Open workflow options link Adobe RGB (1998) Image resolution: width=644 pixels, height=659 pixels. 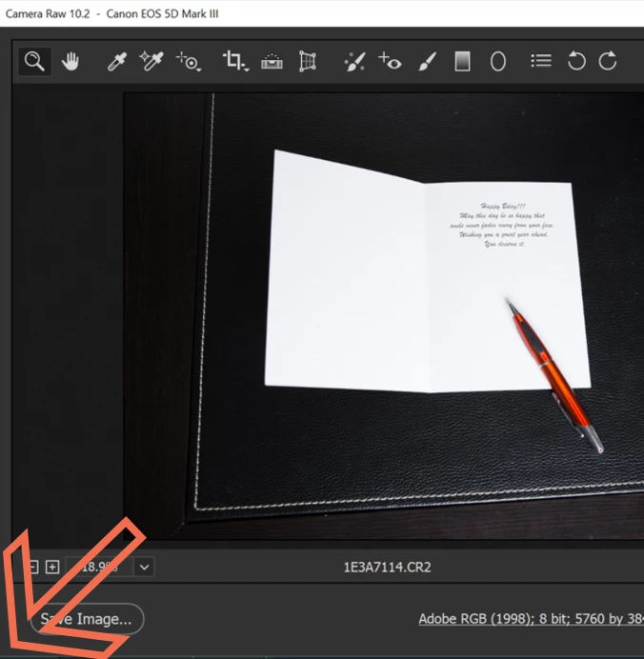click(x=531, y=619)
